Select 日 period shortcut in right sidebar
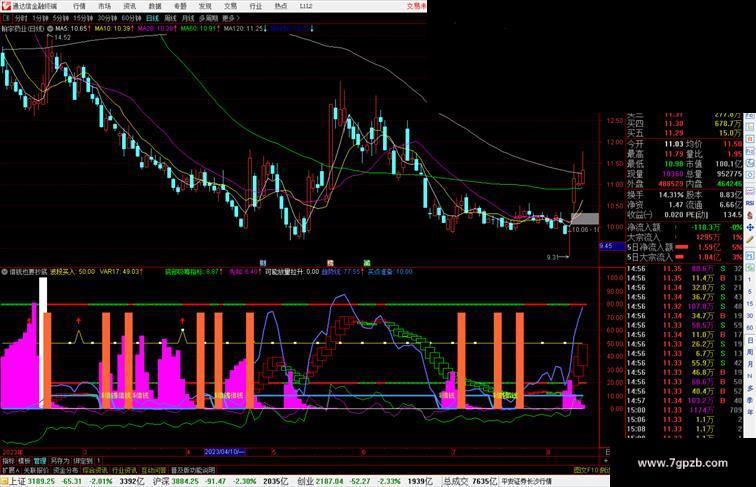Image resolution: width=756 pixels, height=487 pixels. click(750, 341)
